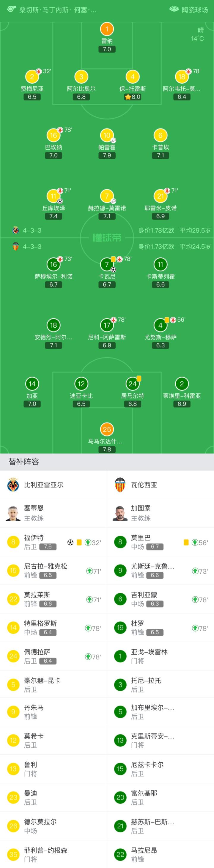This screenshot has height=868, width=214.
Task: Click the stadium icon beside 陶瓷球场
Action: pos(174,9)
